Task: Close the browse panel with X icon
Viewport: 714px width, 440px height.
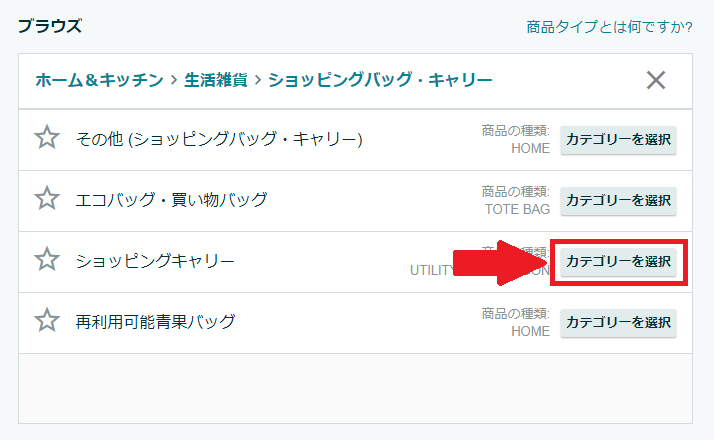Action: tap(656, 80)
